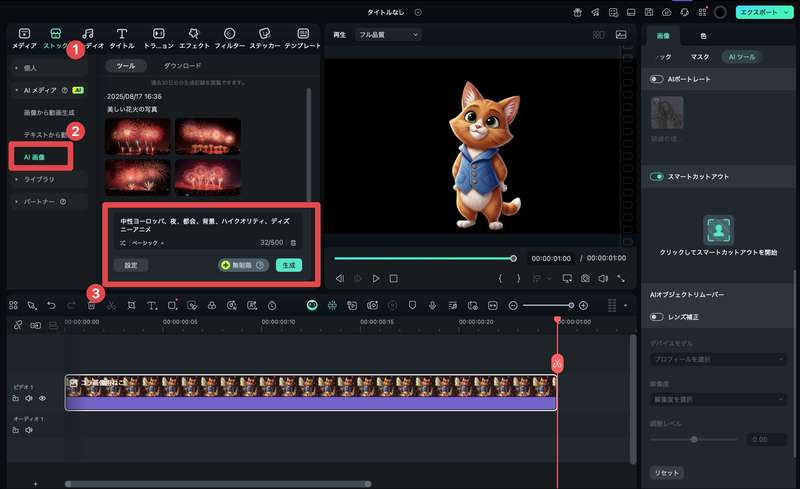Click the headset support icon in top bar
The height and width of the screenshot is (489, 800).
pos(684,12)
